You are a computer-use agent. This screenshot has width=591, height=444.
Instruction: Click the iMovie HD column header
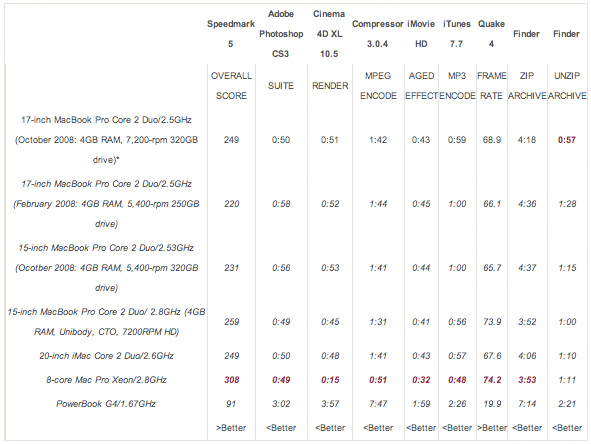421,34
